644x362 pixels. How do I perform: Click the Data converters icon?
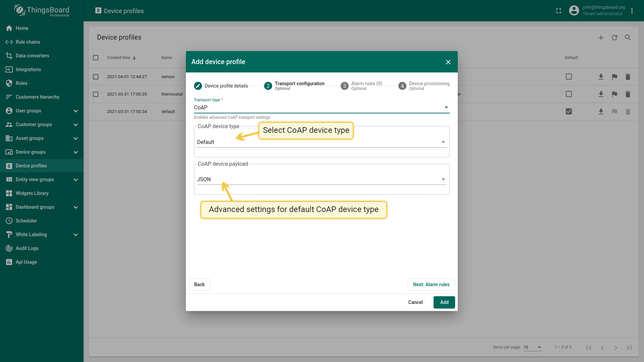click(x=9, y=56)
